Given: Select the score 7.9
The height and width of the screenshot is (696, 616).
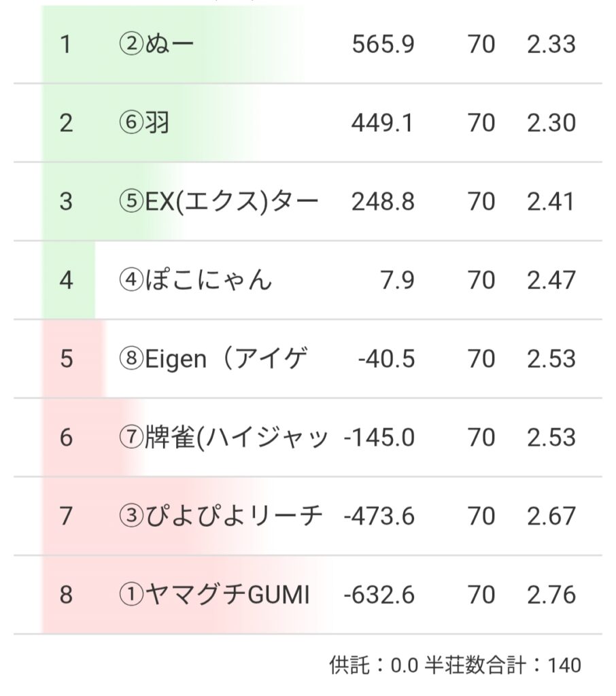Looking at the screenshot, I should click(x=398, y=281).
